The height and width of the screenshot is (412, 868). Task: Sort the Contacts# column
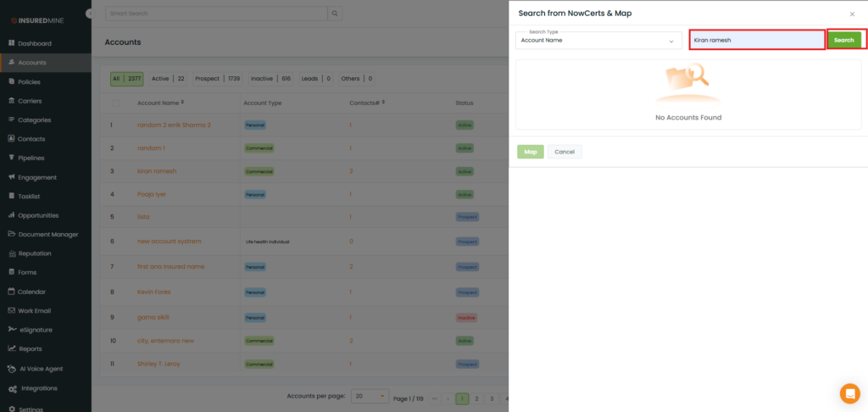(384, 103)
